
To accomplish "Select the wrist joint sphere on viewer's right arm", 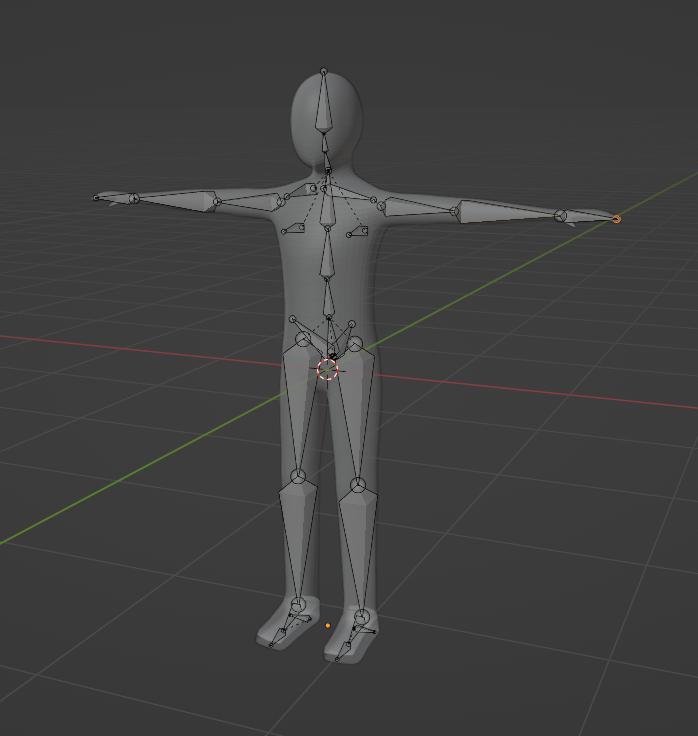I will click(x=560, y=216).
